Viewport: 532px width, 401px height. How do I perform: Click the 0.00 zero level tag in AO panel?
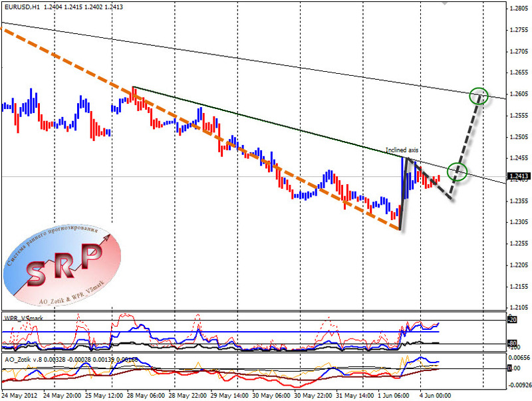coord(514,368)
